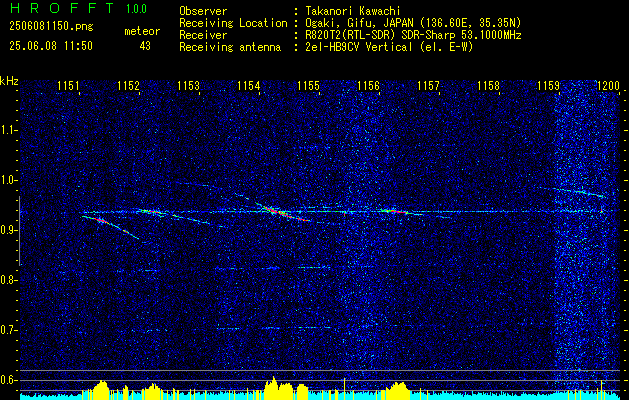Click the 0.8 kHz axis label
This screenshot has width=629, height=400.
tap(7, 280)
